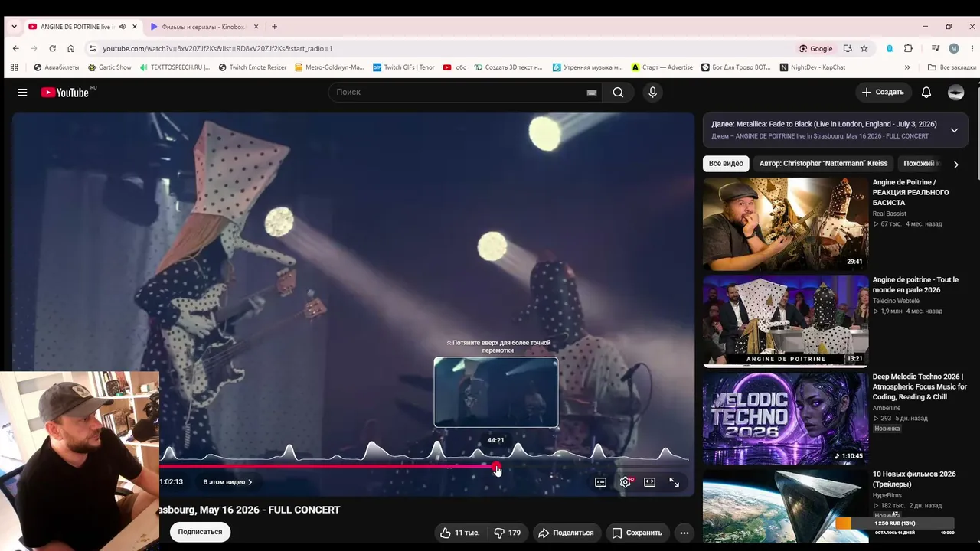Image resolution: width=980 pixels, height=551 pixels.
Task: Select the Автор: Christopher Kreiss chip
Action: point(823,164)
